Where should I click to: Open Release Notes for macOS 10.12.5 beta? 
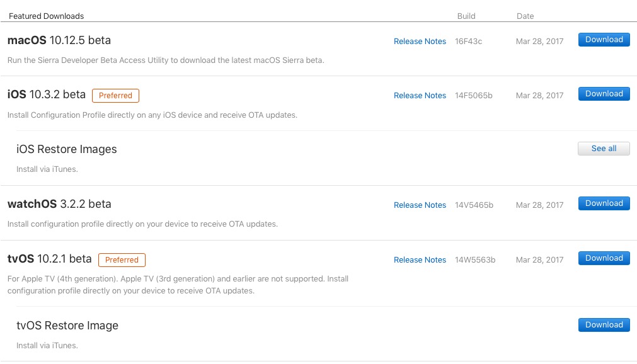point(420,42)
